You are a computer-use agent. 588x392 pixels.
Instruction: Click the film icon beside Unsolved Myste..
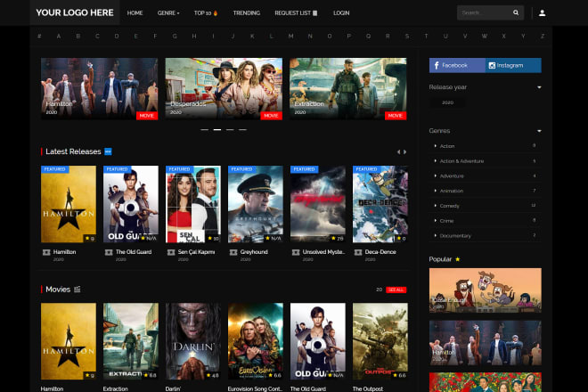[x=296, y=252]
